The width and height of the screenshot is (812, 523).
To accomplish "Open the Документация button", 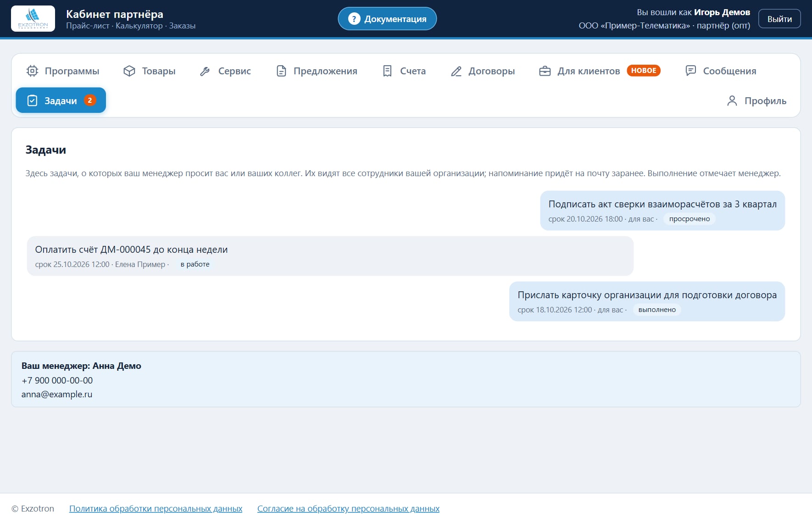I will tap(387, 19).
